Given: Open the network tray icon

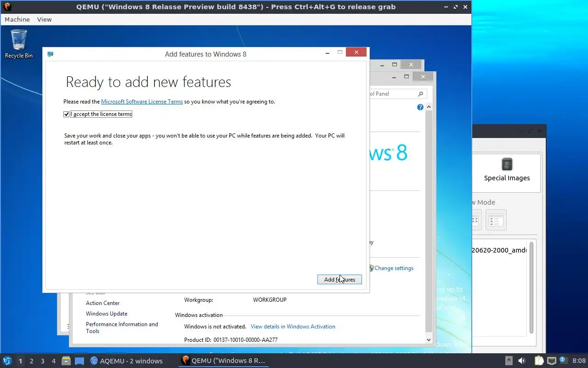Looking at the screenshot, I should click(552, 361).
